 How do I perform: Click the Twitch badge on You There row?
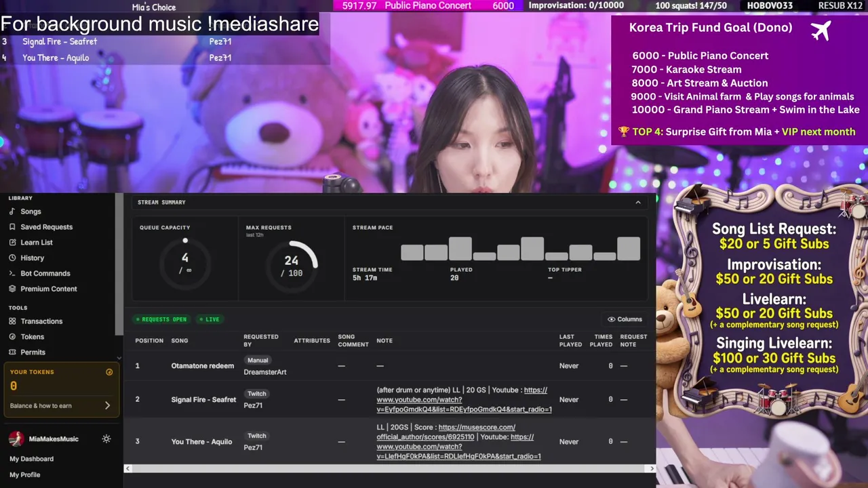(257, 436)
